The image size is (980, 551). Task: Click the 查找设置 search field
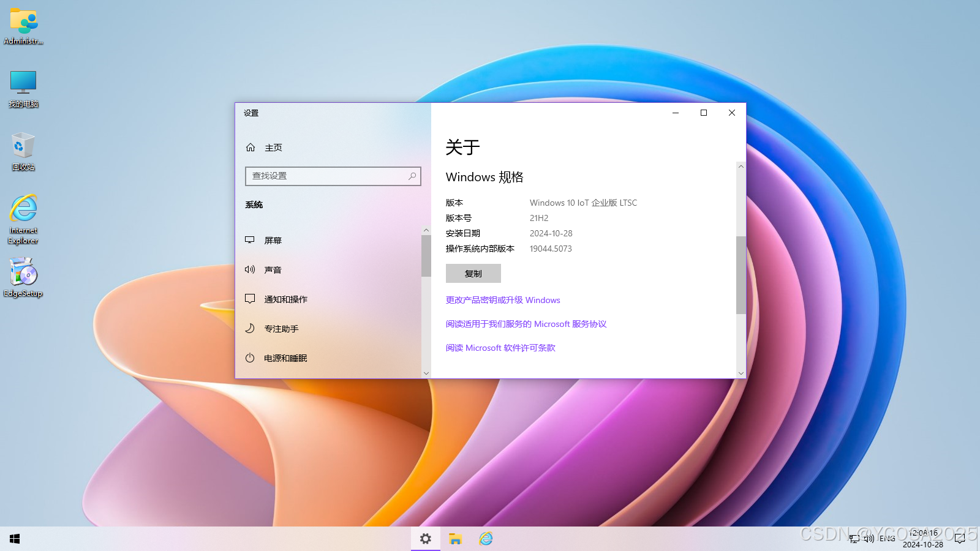click(x=333, y=176)
